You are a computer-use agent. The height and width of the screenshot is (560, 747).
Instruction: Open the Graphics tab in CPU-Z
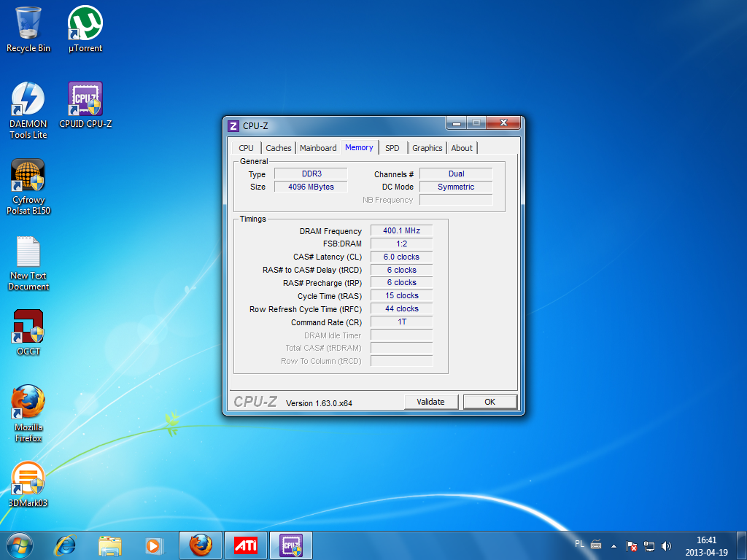[427, 148]
